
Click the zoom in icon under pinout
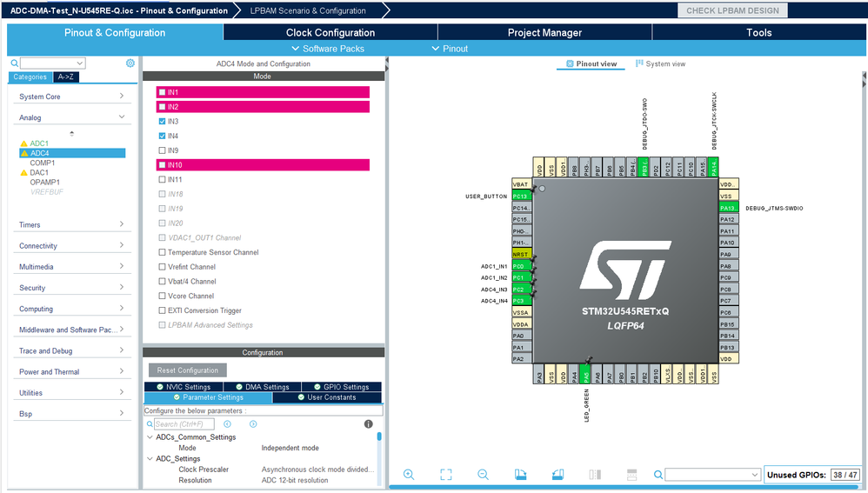tap(409, 474)
